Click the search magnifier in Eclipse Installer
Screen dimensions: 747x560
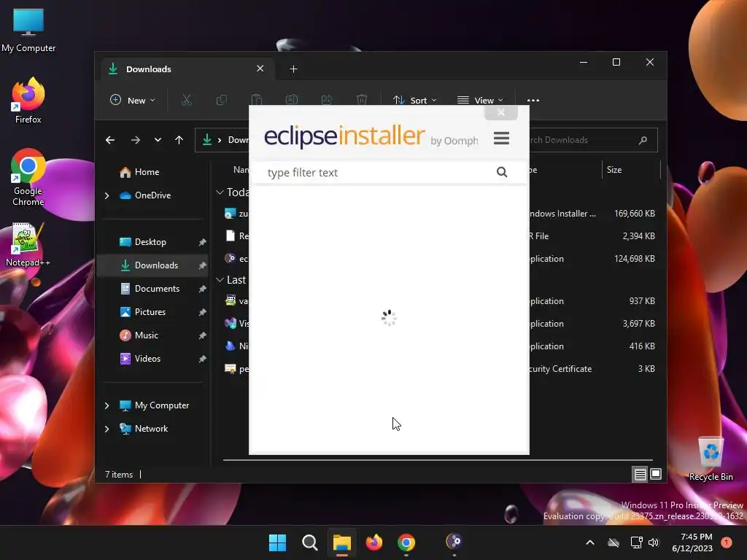[x=502, y=172]
